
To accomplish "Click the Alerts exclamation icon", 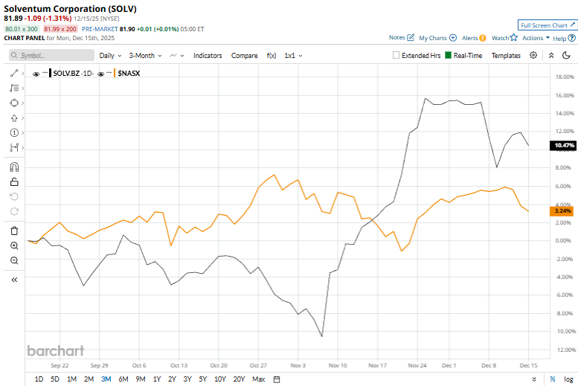I will coord(483,38).
